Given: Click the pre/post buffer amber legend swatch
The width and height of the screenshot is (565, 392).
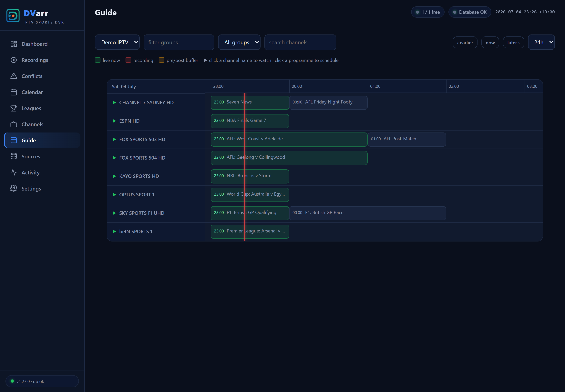Looking at the screenshot, I should click(161, 60).
